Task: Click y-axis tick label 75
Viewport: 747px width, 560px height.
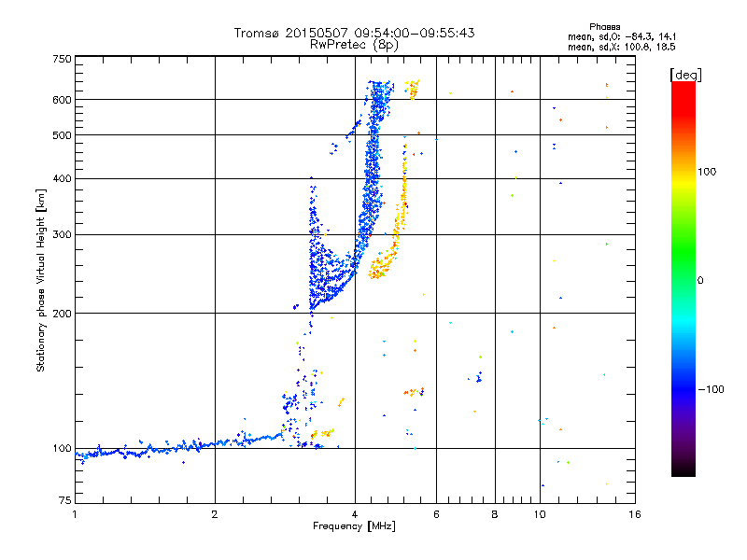Action: 65,500
